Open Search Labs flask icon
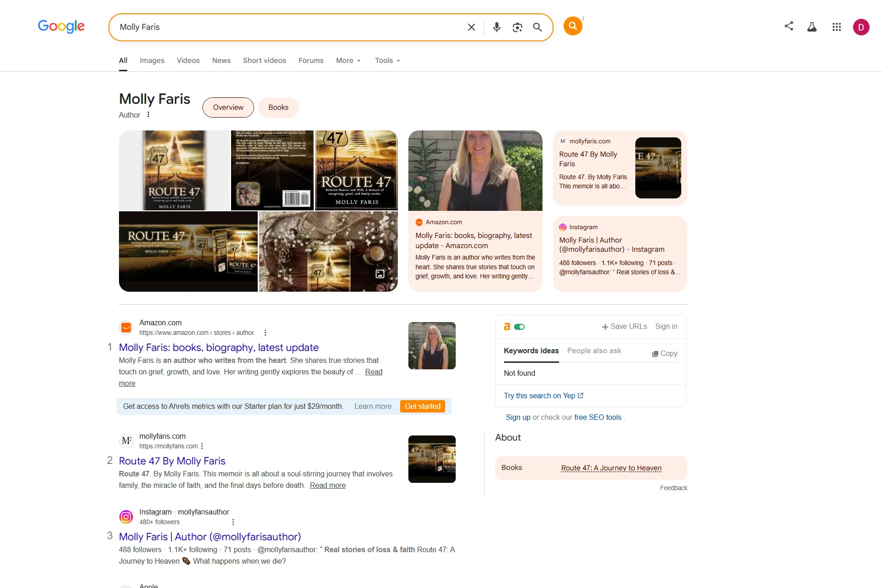 point(812,27)
